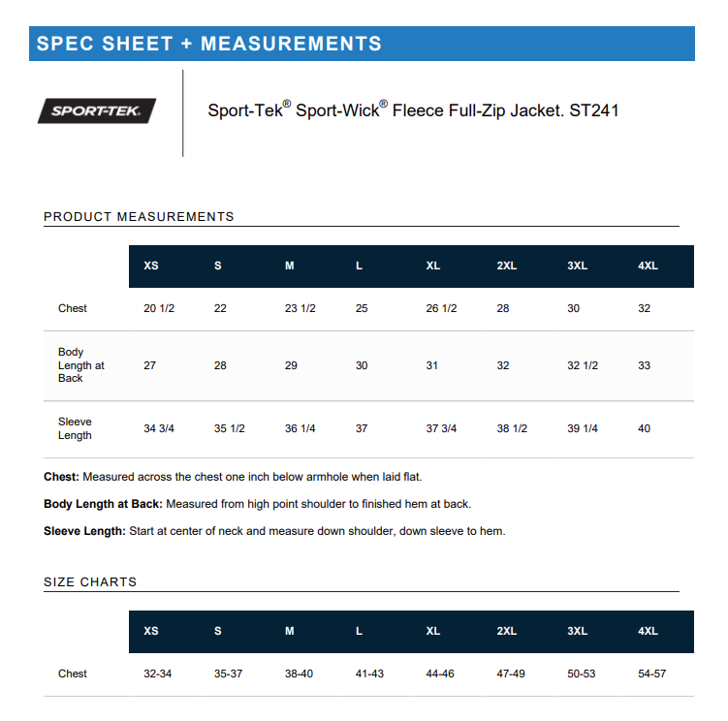
Task: Select the bold Body Length at Back: definition
Action: click(105, 504)
